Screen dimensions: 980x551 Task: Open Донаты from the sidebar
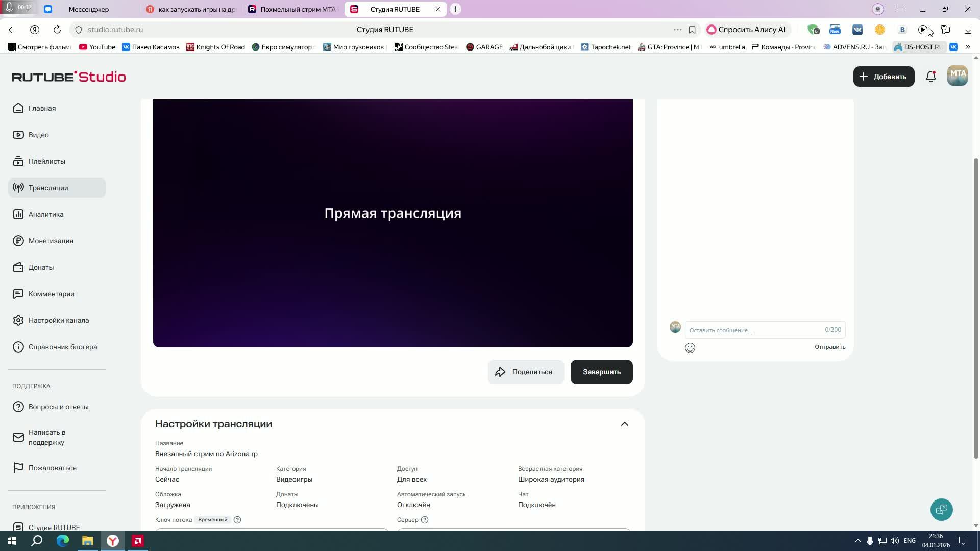coord(41,267)
